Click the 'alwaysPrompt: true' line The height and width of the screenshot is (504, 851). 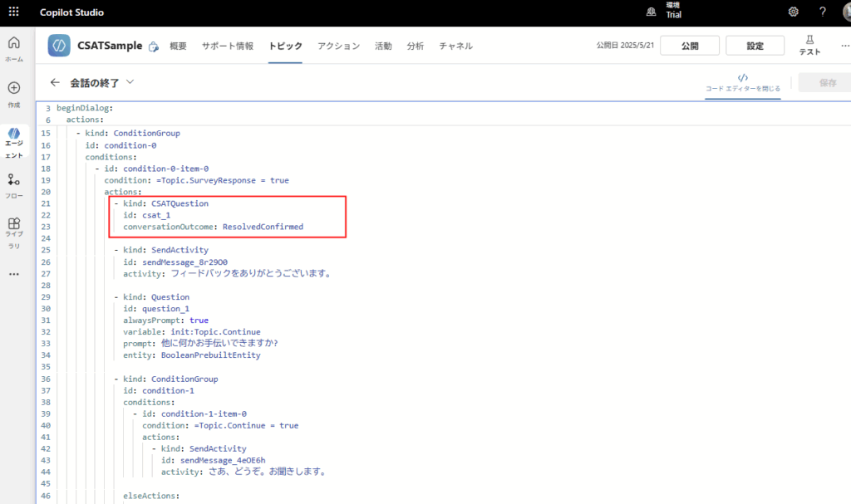(x=165, y=321)
